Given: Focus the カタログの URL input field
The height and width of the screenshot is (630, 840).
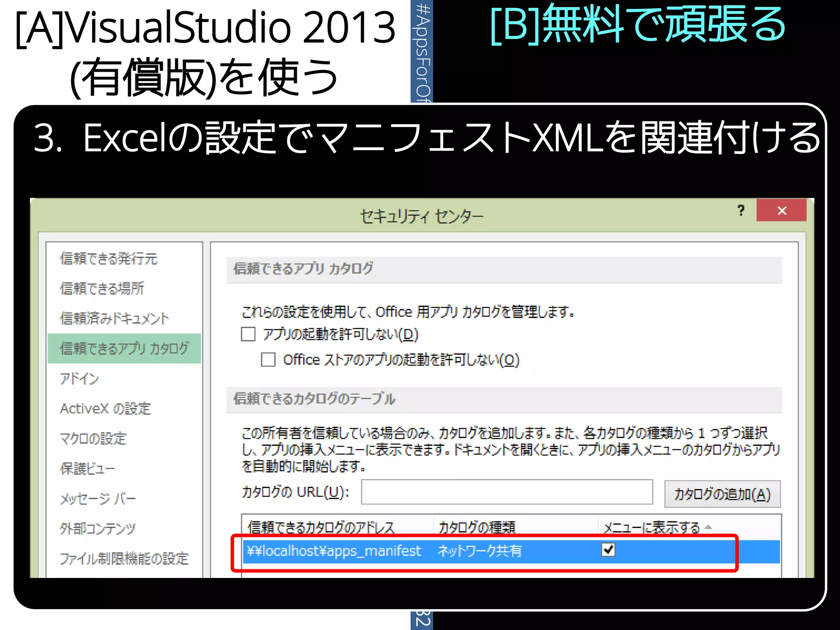Looking at the screenshot, I should [x=507, y=492].
